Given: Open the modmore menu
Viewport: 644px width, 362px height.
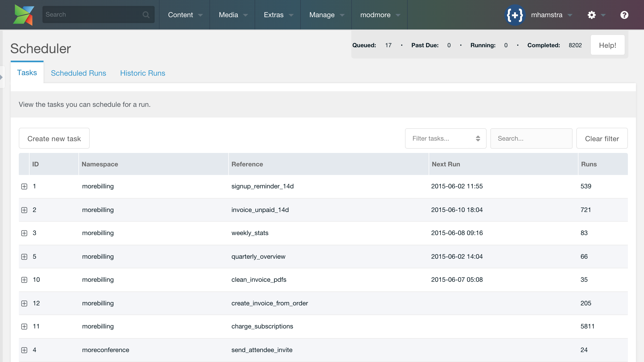Looking at the screenshot, I should (380, 15).
